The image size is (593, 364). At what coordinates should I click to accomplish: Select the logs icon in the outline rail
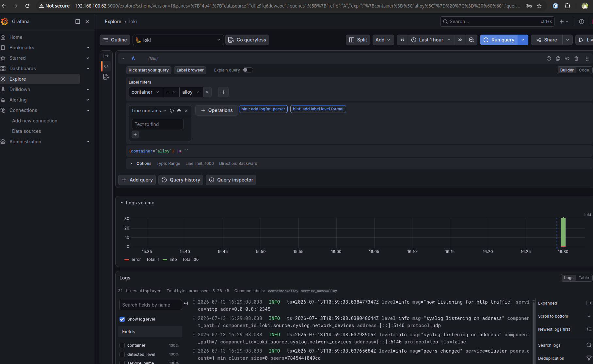(x=106, y=77)
